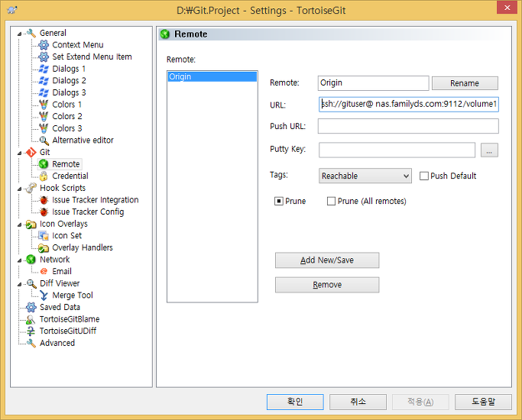The image size is (522, 420).
Task: Enable the Push Default checkbox
Action: (424, 176)
